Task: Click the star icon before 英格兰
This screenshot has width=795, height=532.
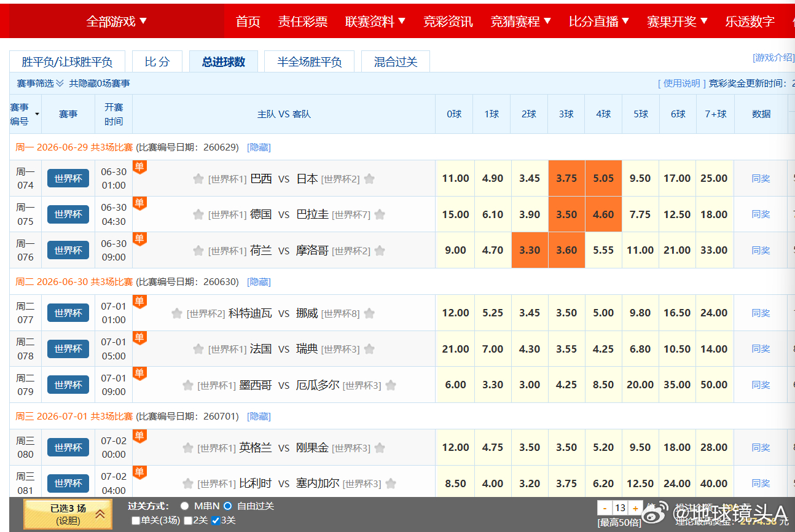Action: [187, 448]
